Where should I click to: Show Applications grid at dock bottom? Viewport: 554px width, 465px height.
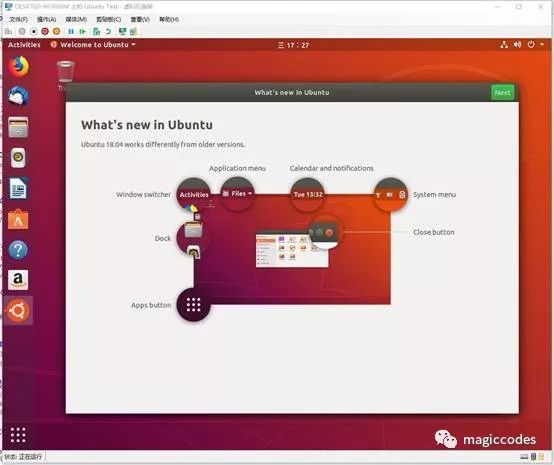18,435
